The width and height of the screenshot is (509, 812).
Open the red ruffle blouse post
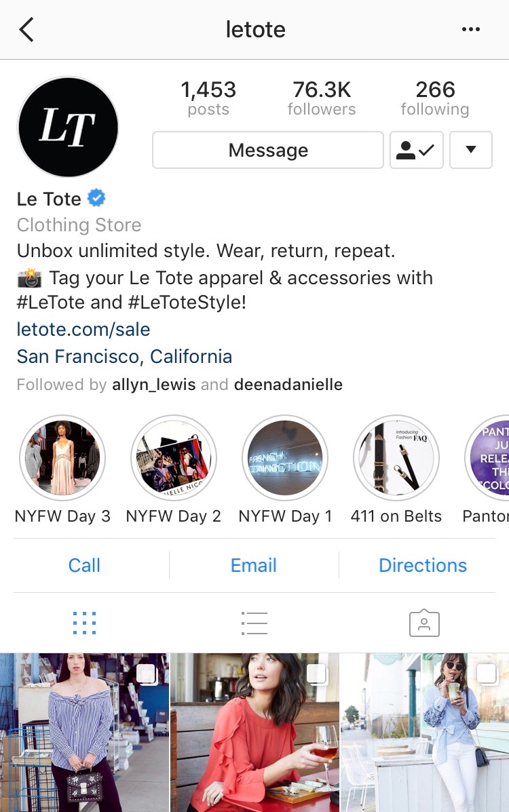pos(254,732)
